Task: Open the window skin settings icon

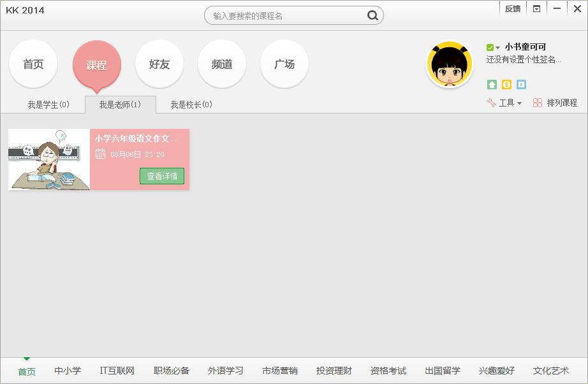Action: (536, 9)
